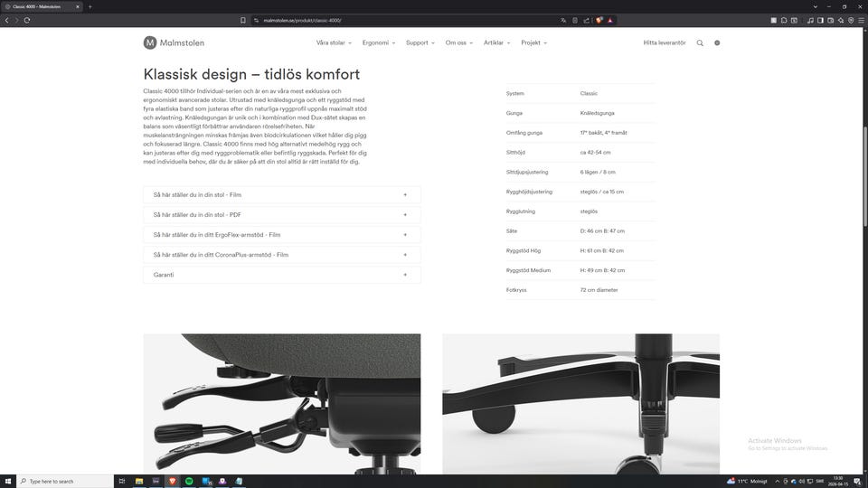This screenshot has width=868, height=488.
Task: Open the Våra stolar dropdown menu
Action: pos(334,42)
